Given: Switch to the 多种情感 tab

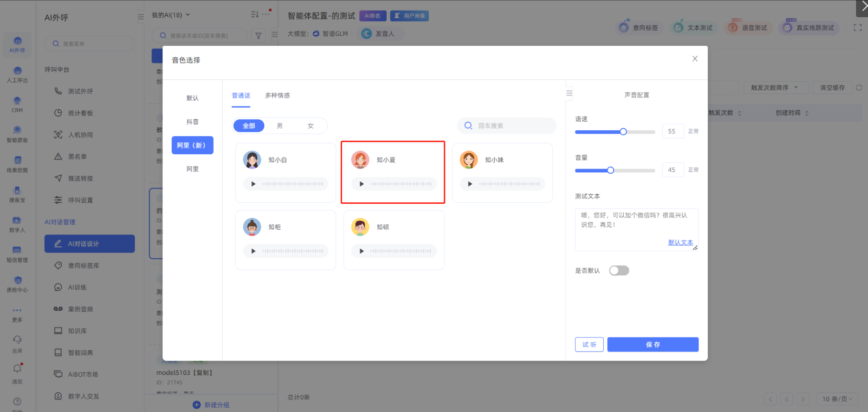Looking at the screenshot, I should coord(277,95).
